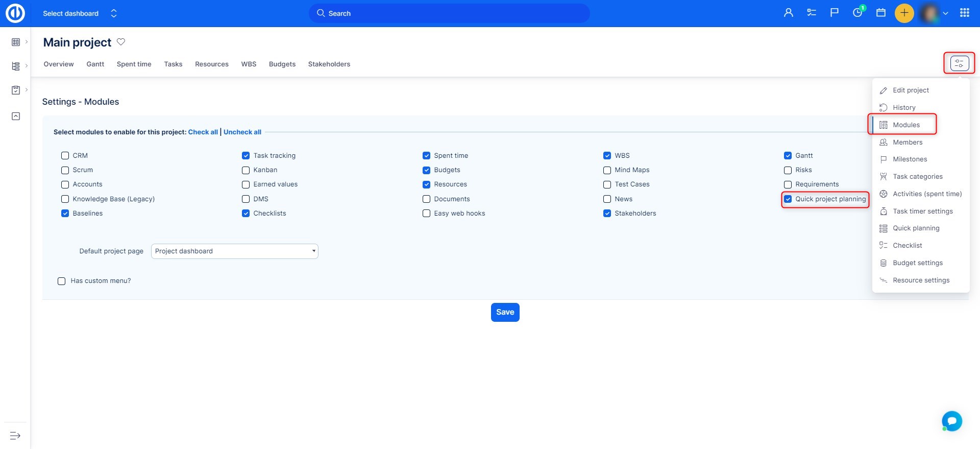Open the apps grid menu icon

click(965, 13)
